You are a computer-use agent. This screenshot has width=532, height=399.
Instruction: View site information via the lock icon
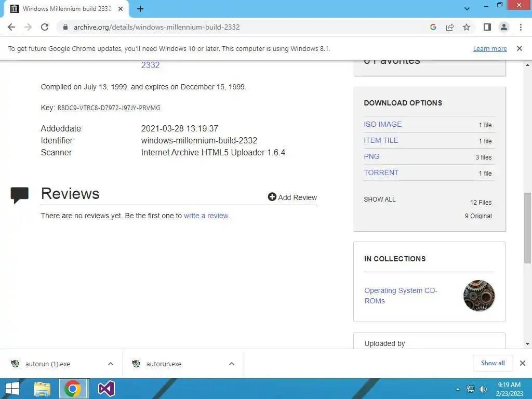click(x=65, y=27)
